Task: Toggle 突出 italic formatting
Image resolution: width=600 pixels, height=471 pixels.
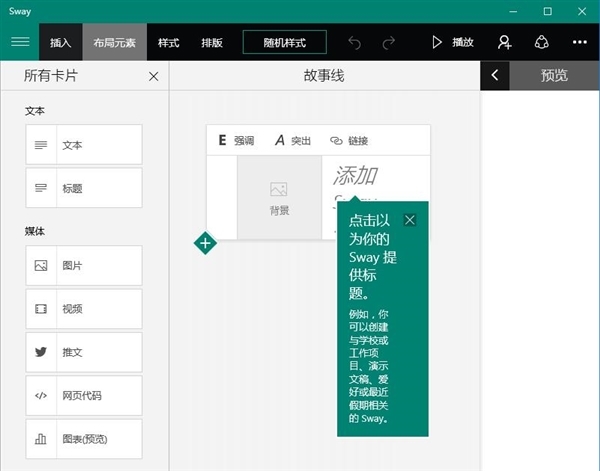Action: (x=293, y=141)
